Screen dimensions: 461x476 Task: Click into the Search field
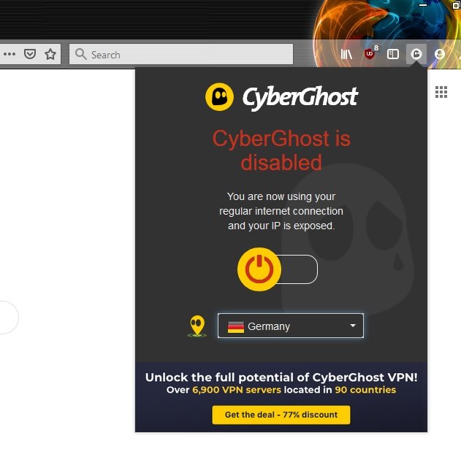[x=181, y=54]
